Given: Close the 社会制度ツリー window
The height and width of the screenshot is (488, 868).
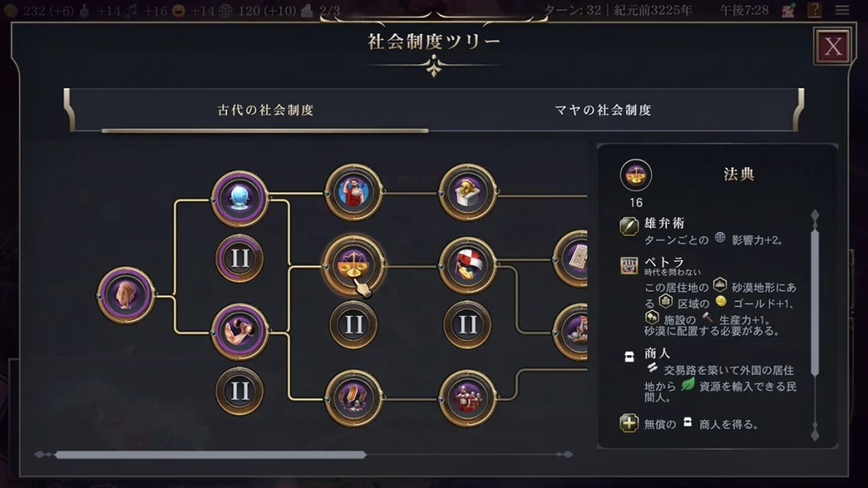Looking at the screenshot, I should 832,47.
